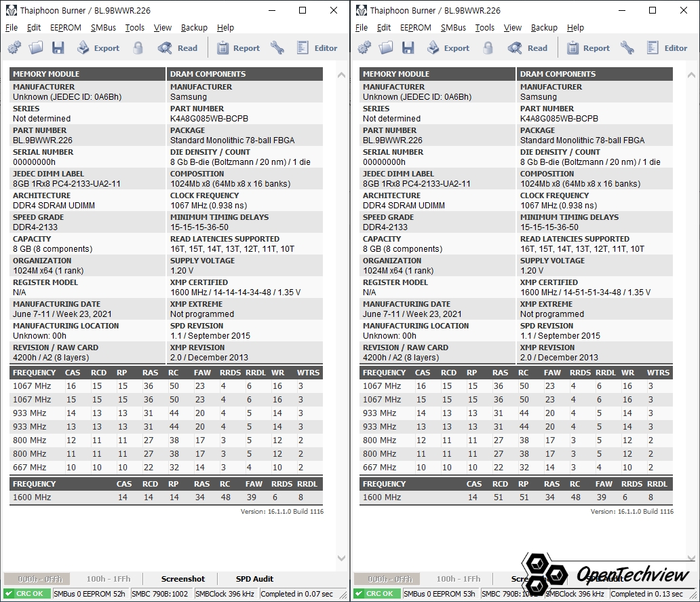
Task: Open Help menu in left window
Action: [225, 27]
